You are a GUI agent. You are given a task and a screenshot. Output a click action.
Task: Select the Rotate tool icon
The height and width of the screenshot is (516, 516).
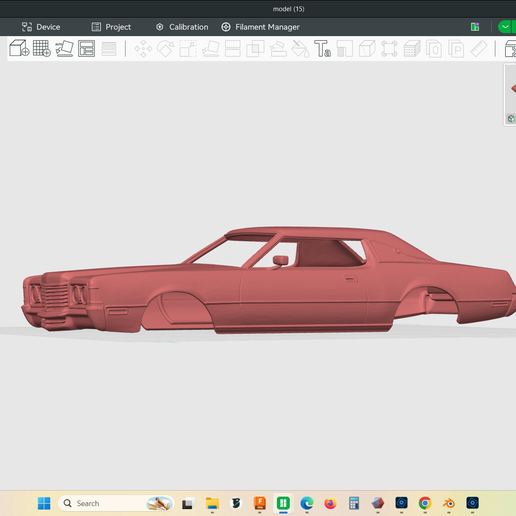pos(165,49)
